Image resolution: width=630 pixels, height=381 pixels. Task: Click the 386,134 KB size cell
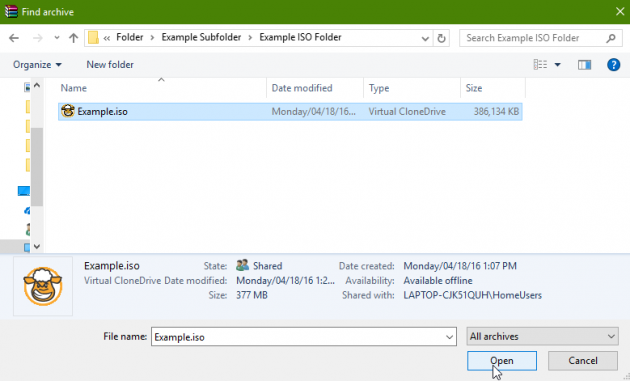coord(496,112)
